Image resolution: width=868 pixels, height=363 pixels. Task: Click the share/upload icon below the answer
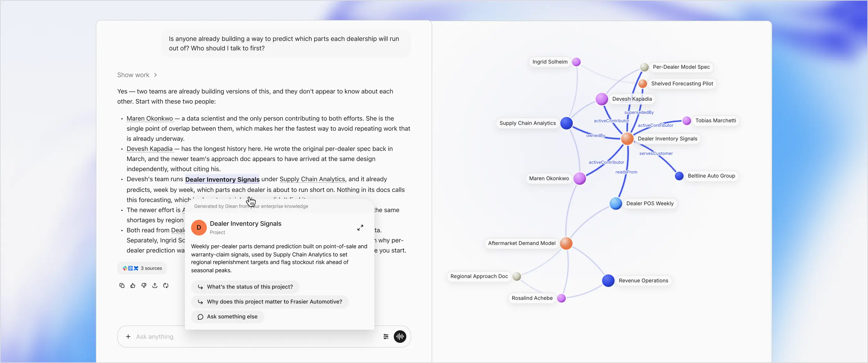[155, 285]
